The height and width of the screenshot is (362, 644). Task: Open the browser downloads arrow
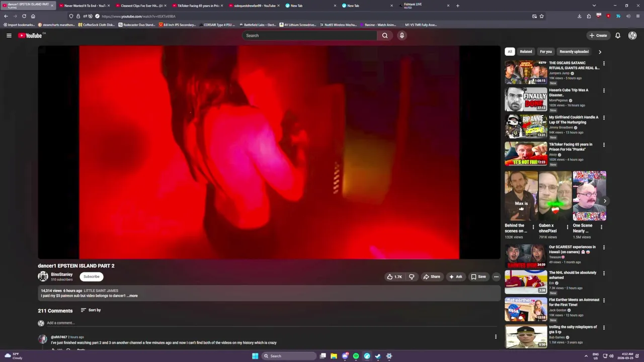click(x=579, y=16)
